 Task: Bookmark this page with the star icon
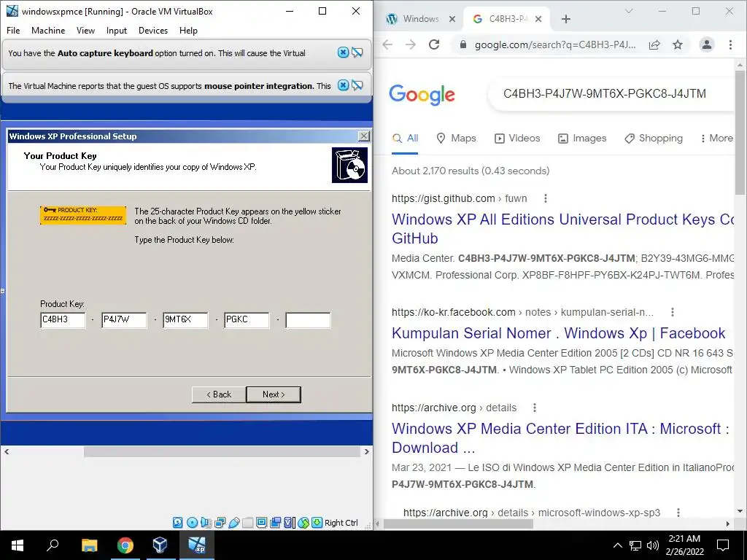[x=678, y=44]
